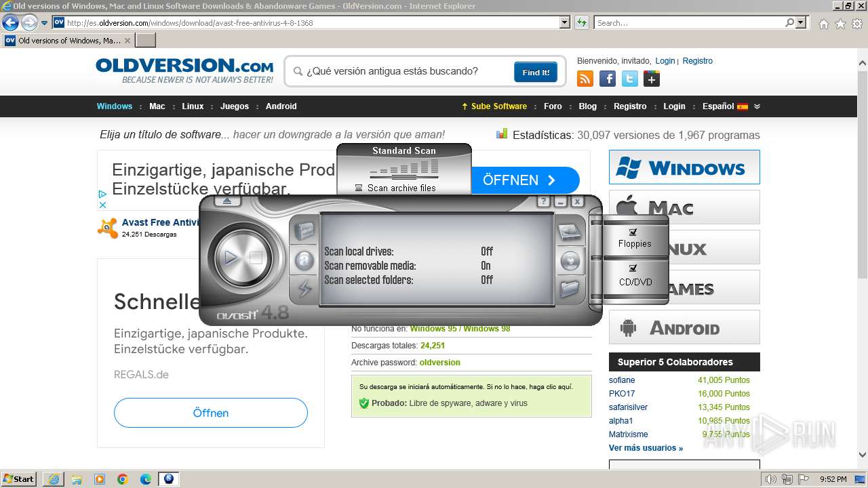
Task: Toggle the local drives scan icon
Action: point(570,232)
